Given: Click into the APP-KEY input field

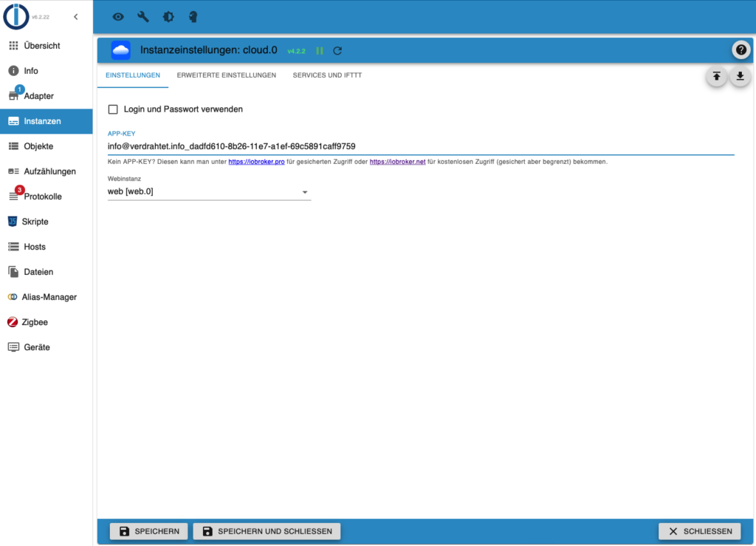Looking at the screenshot, I should (419, 146).
